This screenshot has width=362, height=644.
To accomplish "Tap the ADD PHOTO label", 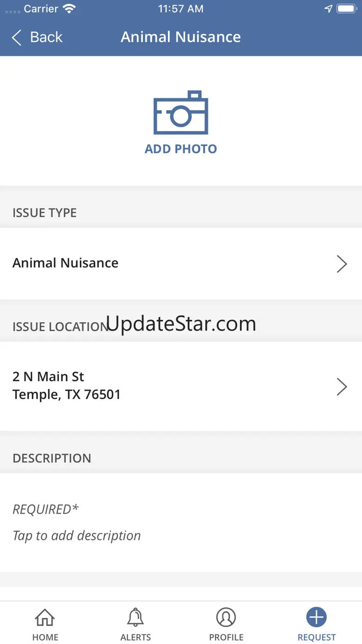I will [181, 149].
